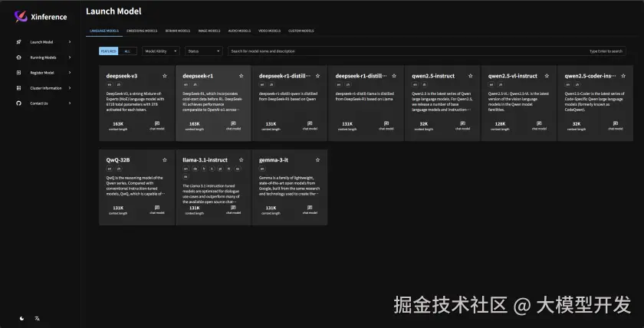
Task: Expand the Launch Model sidebar chevron
Action: click(x=70, y=42)
